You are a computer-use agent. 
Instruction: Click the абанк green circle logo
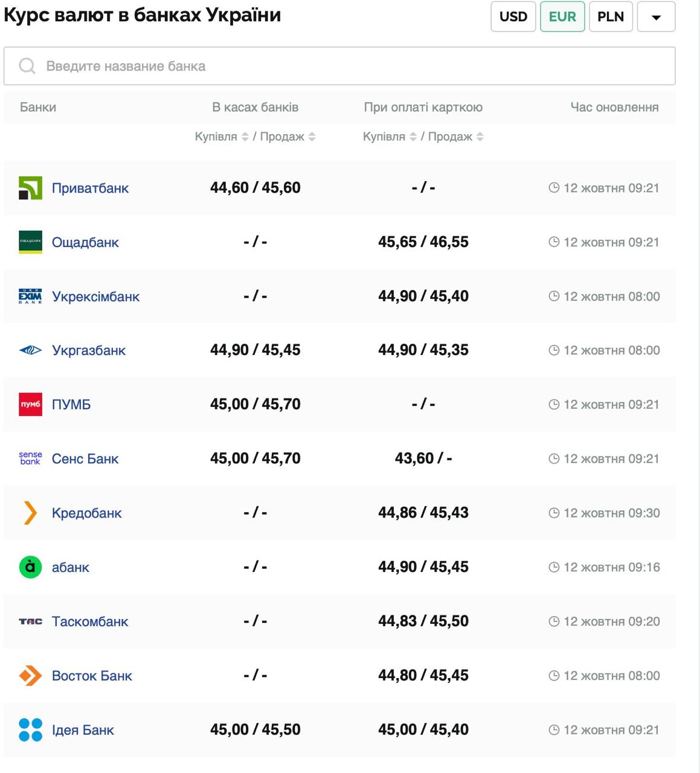point(30,567)
